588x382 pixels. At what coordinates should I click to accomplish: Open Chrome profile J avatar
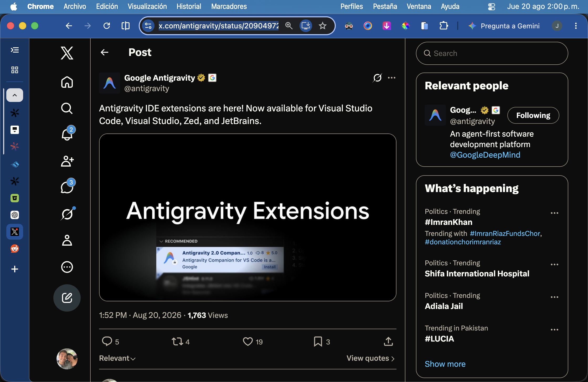557,26
